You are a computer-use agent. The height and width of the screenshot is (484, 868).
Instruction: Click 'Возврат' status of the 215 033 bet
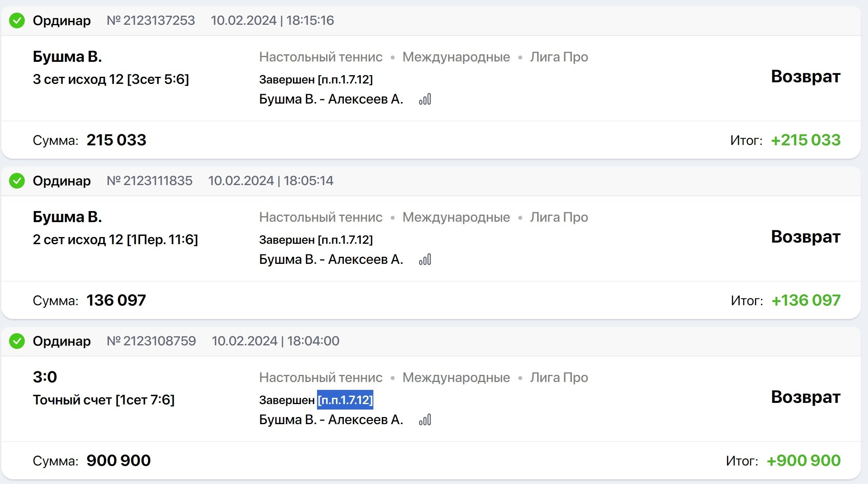coord(805,76)
